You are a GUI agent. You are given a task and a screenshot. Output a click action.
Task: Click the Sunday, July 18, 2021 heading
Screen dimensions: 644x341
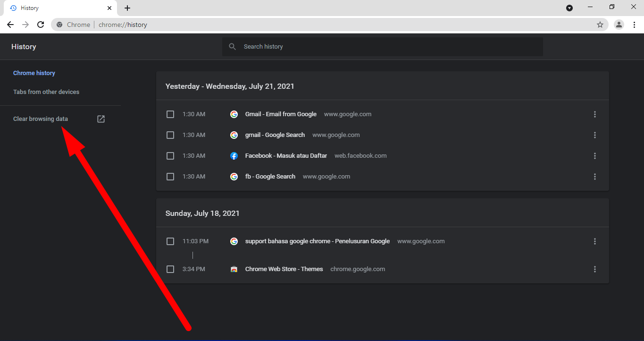click(202, 213)
